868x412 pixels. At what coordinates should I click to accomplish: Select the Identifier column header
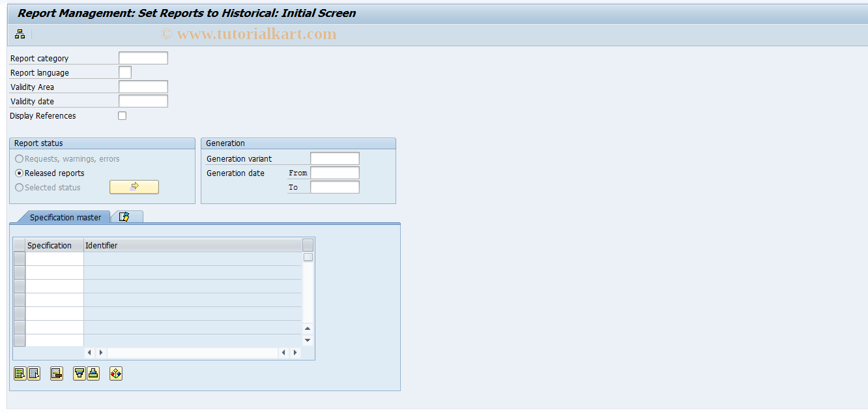192,244
